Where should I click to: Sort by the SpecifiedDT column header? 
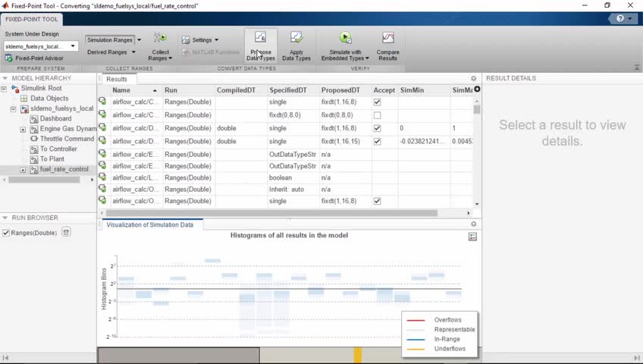point(293,90)
